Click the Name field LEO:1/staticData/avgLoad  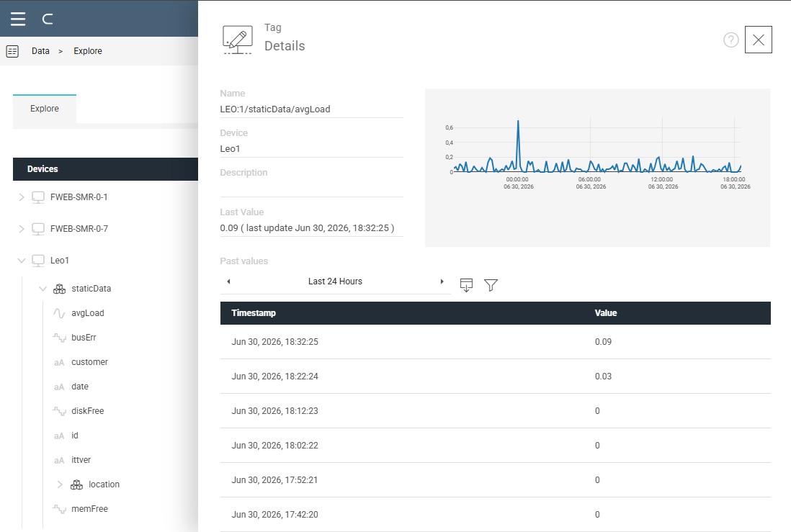pyautogui.click(x=311, y=109)
